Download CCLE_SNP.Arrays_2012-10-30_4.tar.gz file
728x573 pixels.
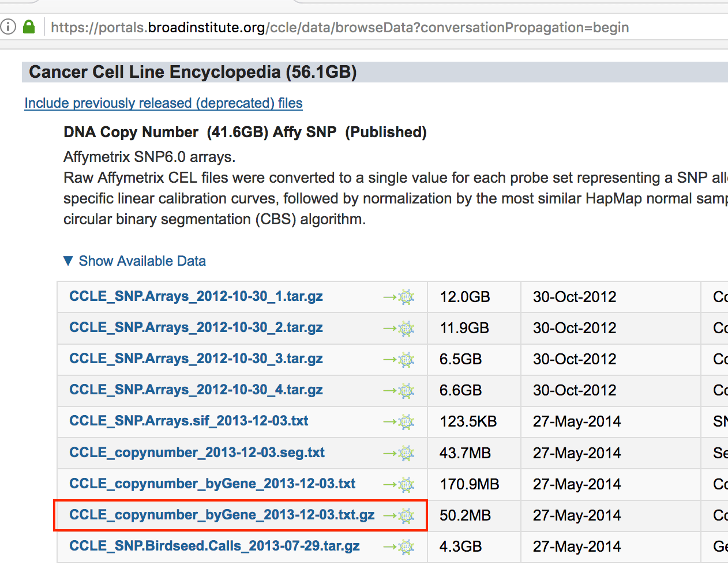coord(196,390)
